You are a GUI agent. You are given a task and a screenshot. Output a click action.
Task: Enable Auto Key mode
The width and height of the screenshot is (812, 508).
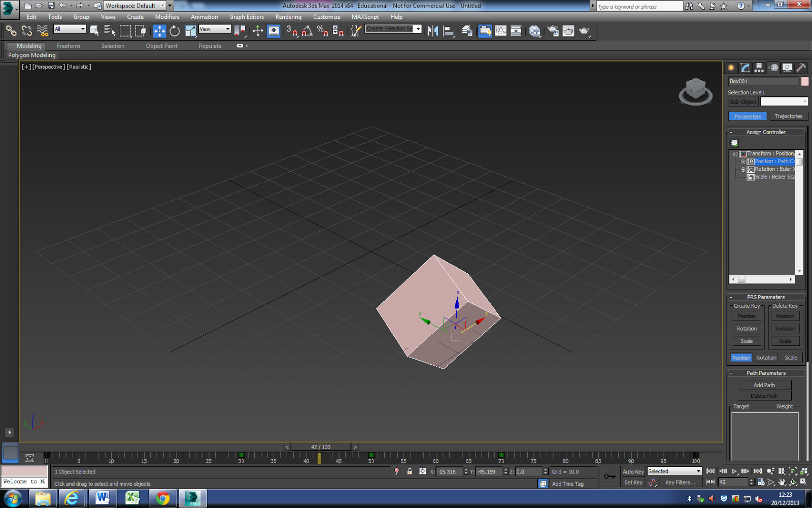632,471
